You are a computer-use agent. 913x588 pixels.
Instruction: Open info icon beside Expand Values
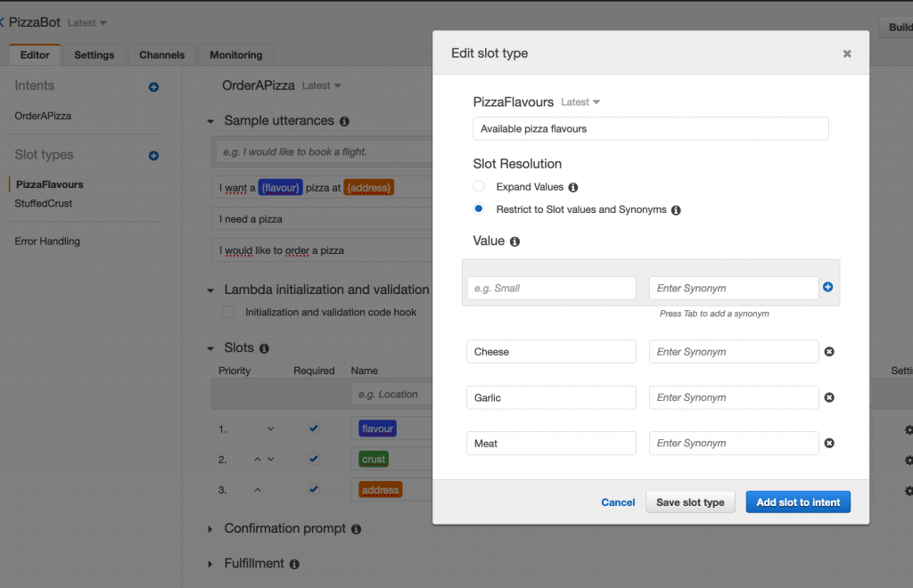pos(573,188)
